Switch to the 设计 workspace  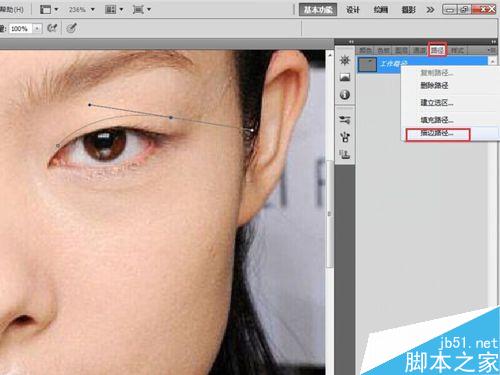[x=353, y=10]
